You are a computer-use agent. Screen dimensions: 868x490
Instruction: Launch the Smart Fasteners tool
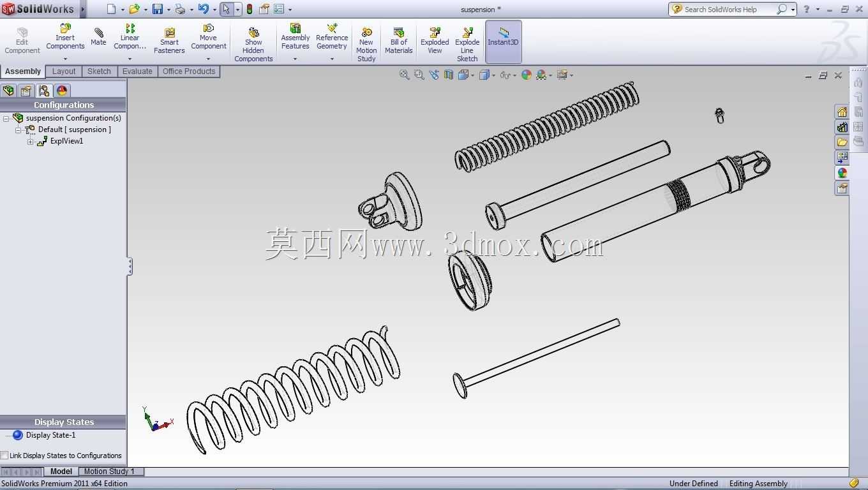click(169, 41)
